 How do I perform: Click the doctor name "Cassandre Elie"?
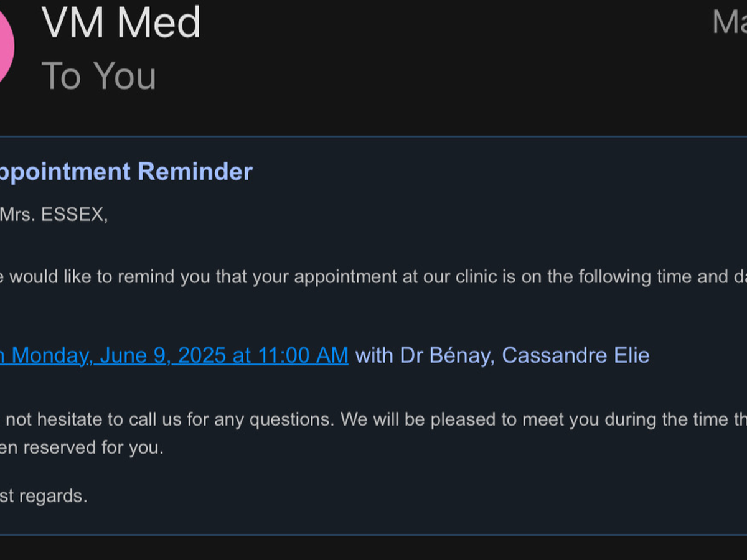[576, 355]
